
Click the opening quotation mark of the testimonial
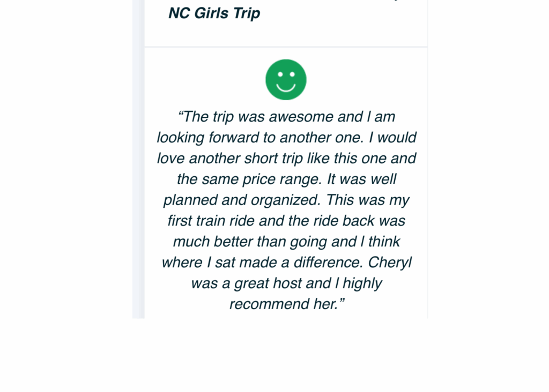pos(181,116)
